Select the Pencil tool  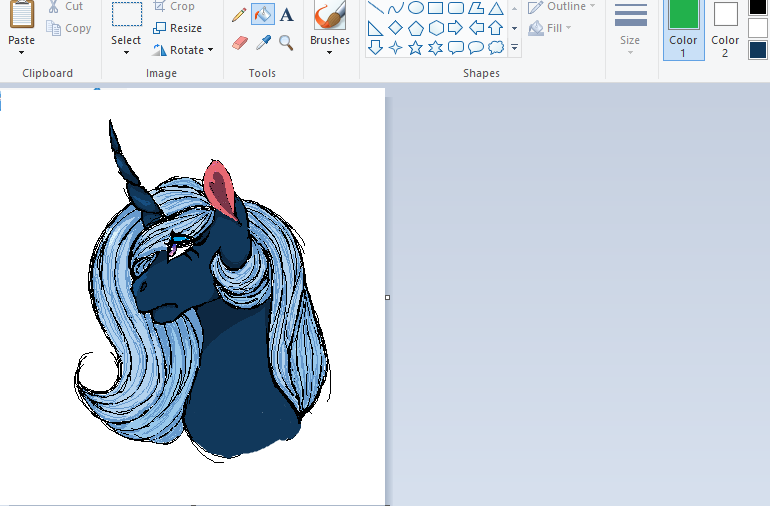pos(238,15)
